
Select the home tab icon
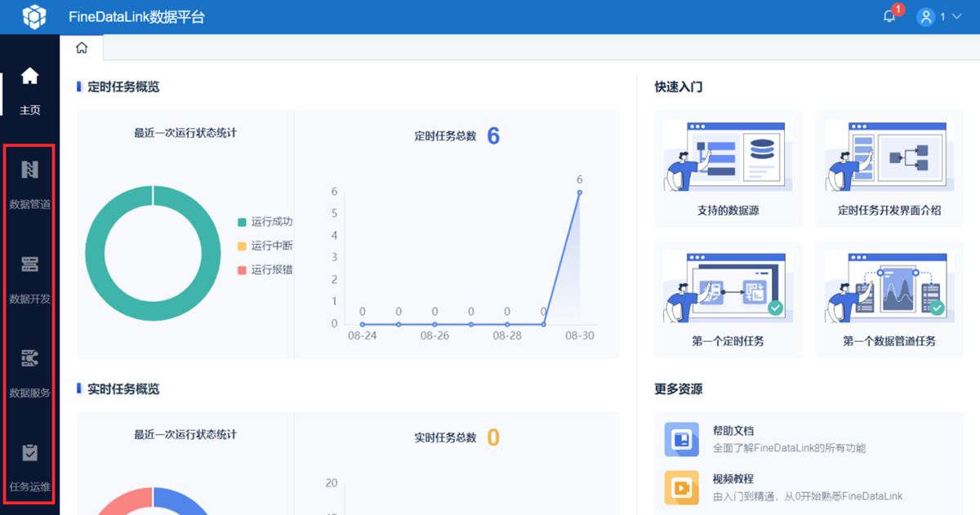click(x=82, y=48)
